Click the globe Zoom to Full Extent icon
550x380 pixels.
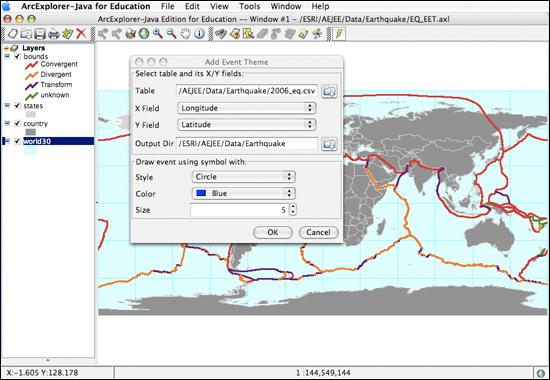tap(144, 34)
